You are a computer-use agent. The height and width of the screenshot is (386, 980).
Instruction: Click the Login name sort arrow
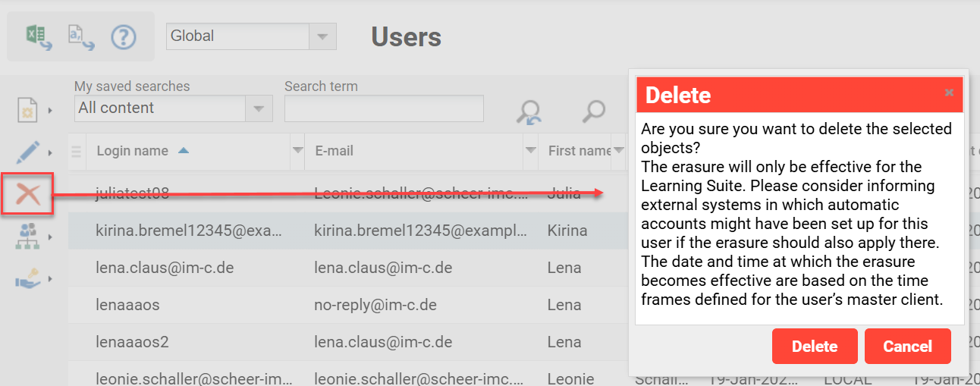tap(184, 151)
